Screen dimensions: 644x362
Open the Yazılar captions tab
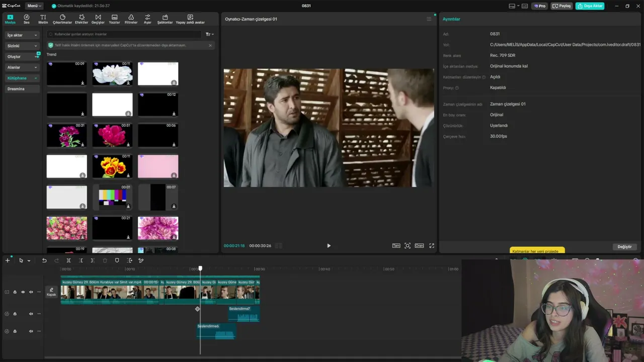pos(115,19)
